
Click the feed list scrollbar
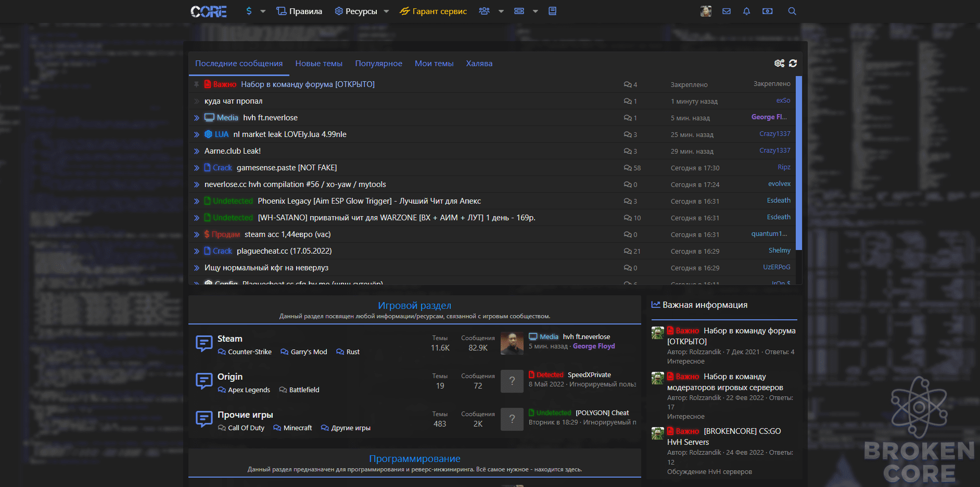[x=799, y=163]
